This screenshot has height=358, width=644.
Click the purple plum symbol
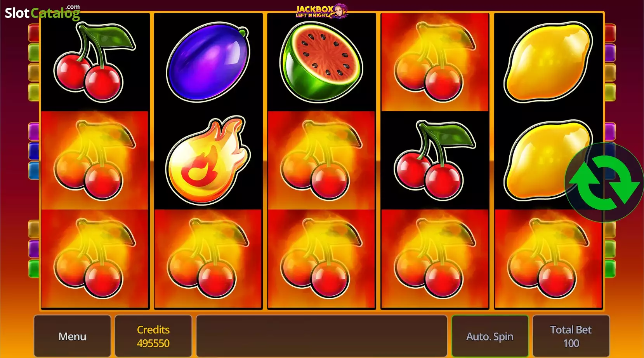click(x=208, y=62)
